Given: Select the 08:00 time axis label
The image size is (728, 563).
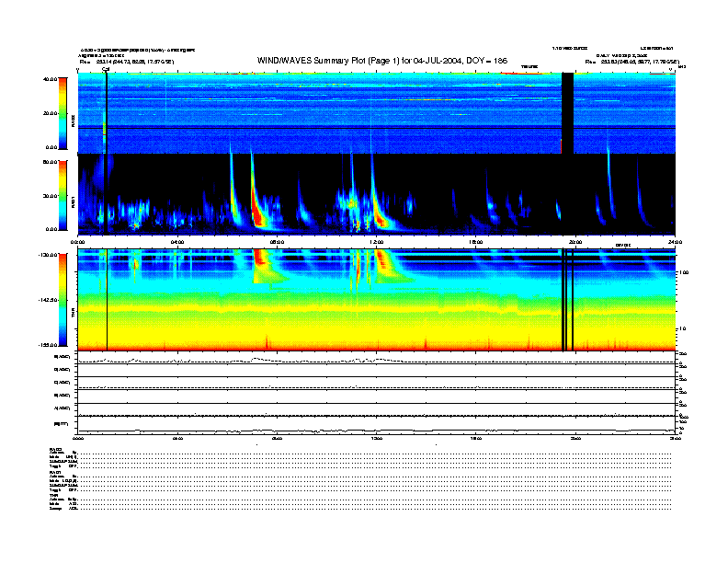Looking at the screenshot, I should pos(277,242).
